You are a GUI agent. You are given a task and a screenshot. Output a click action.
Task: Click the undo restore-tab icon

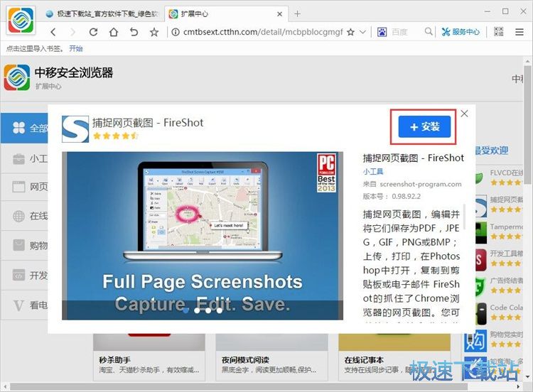(x=134, y=32)
